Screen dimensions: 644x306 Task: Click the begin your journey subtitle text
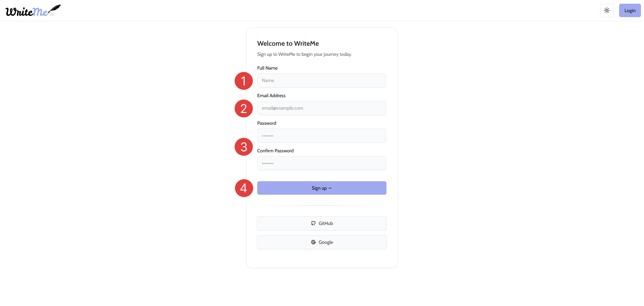coord(304,54)
